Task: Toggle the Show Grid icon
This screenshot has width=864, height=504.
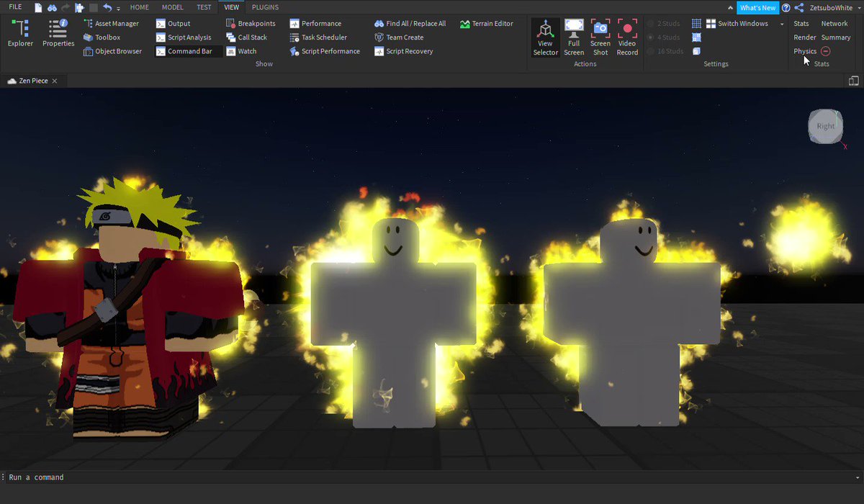Action: coord(696,24)
